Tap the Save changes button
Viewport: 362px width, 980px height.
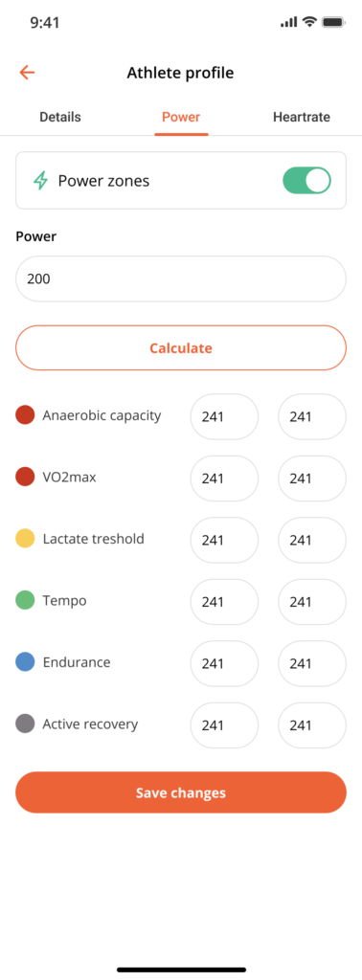[x=181, y=792]
